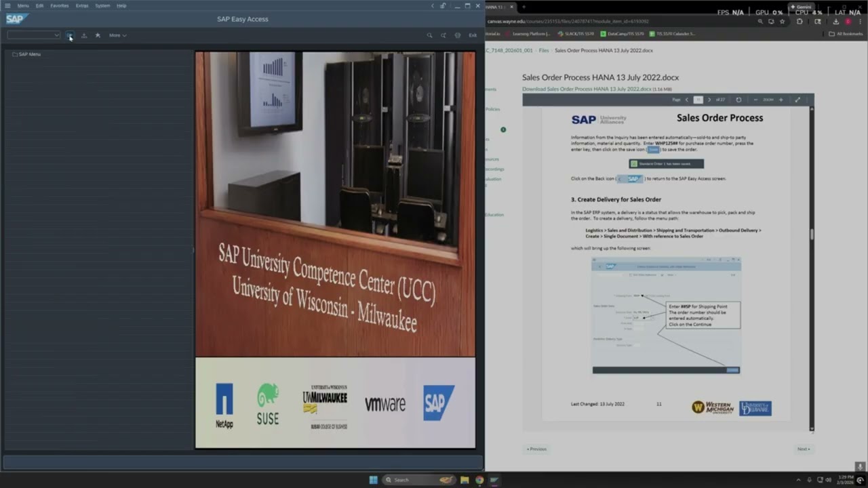Bookmark this page with the star icon
This screenshot has width=868, height=488.
(782, 21)
